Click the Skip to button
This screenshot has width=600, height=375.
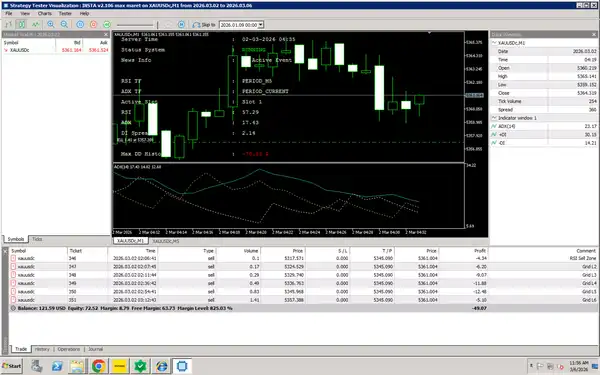coord(204,25)
